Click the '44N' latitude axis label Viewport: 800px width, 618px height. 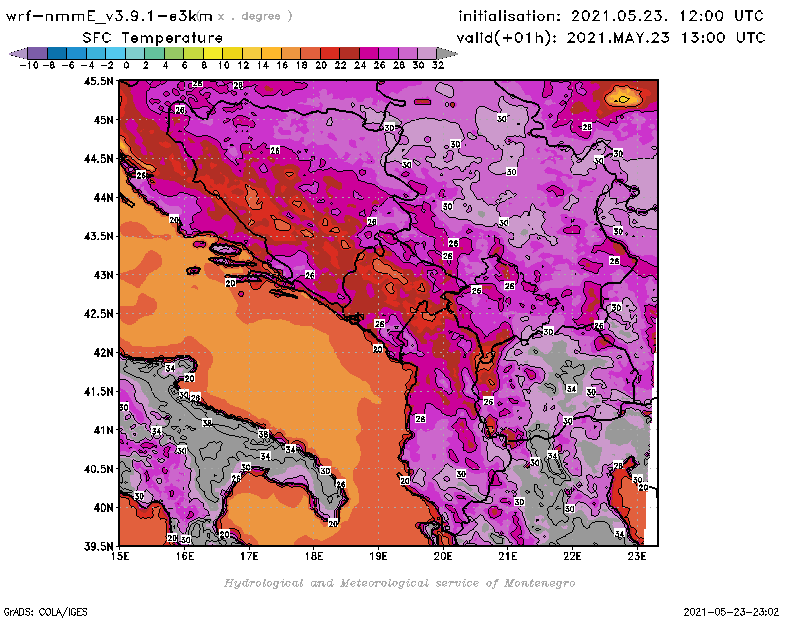tap(103, 197)
